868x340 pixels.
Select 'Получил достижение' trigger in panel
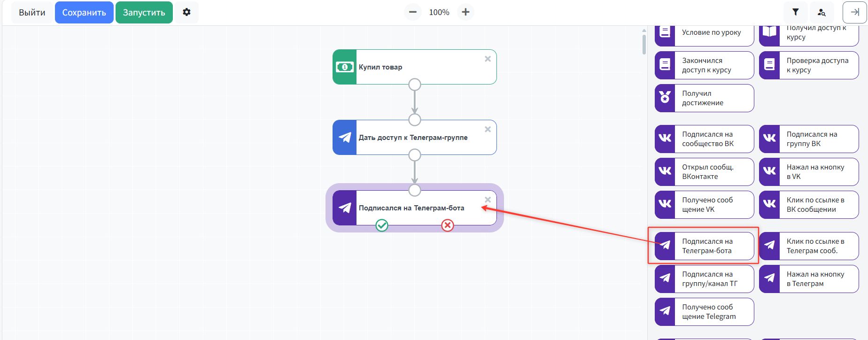click(704, 98)
